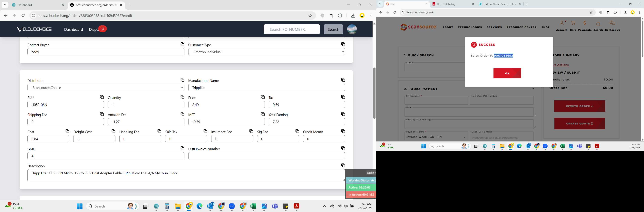
Task: Open the CloudChoice Dashboard nav link
Action: tap(73, 29)
